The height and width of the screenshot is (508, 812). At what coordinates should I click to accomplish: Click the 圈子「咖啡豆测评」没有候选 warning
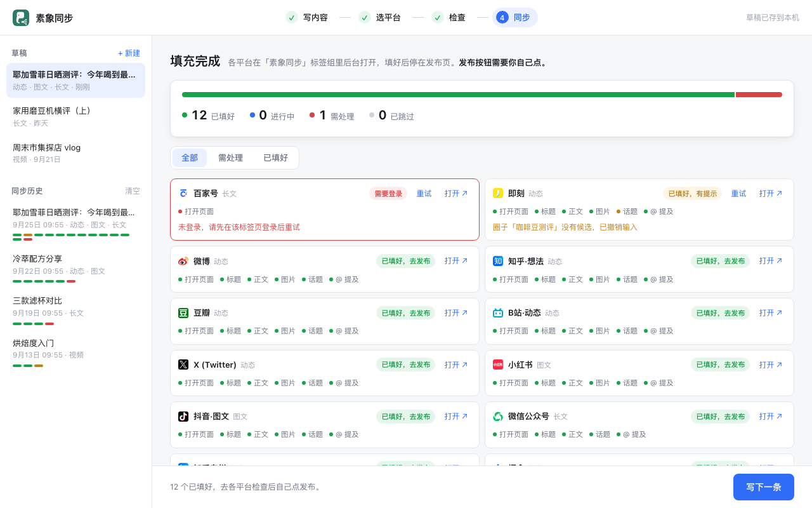pos(565,227)
